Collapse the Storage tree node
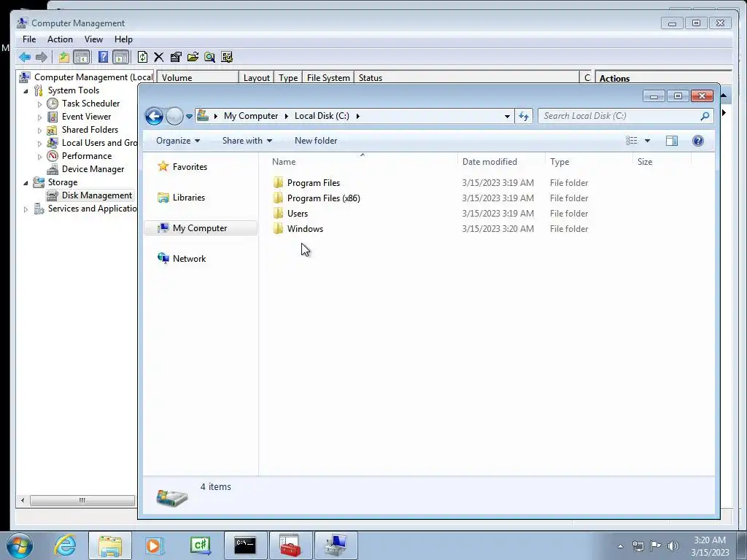 pos(26,183)
